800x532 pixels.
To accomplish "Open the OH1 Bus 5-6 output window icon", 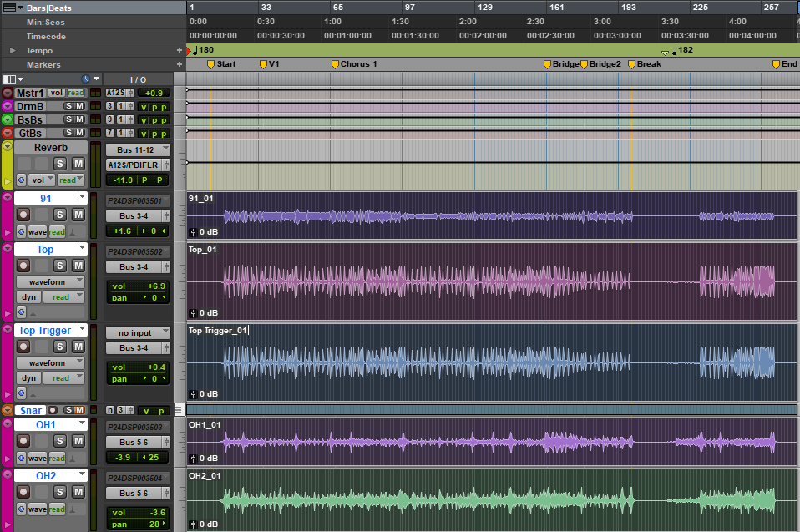I will point(166,443).
